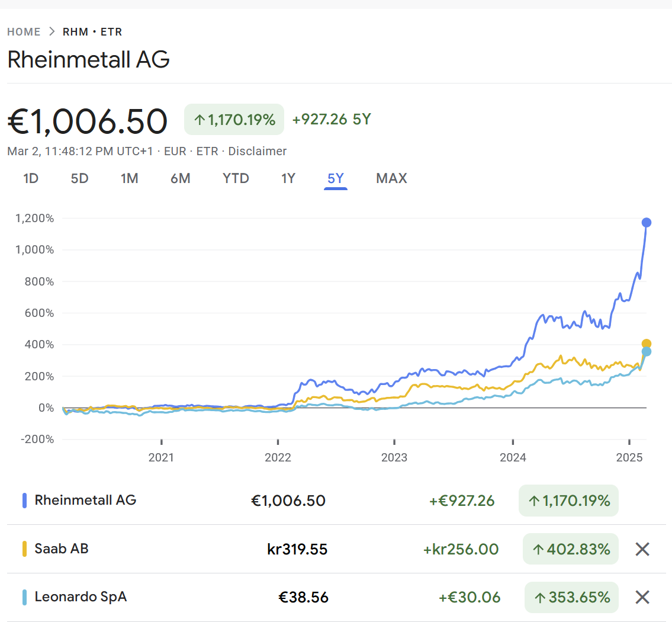672x622 pixels.
Task: Click Rheinmetall blue endpoint dot on chart
Action: coord(647,223)
